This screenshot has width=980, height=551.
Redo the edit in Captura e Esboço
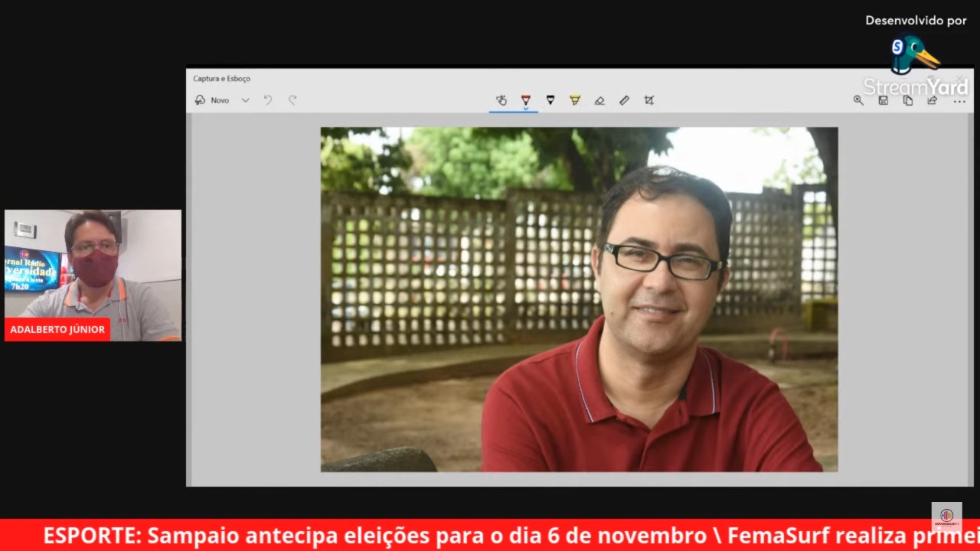pos(292,100)
